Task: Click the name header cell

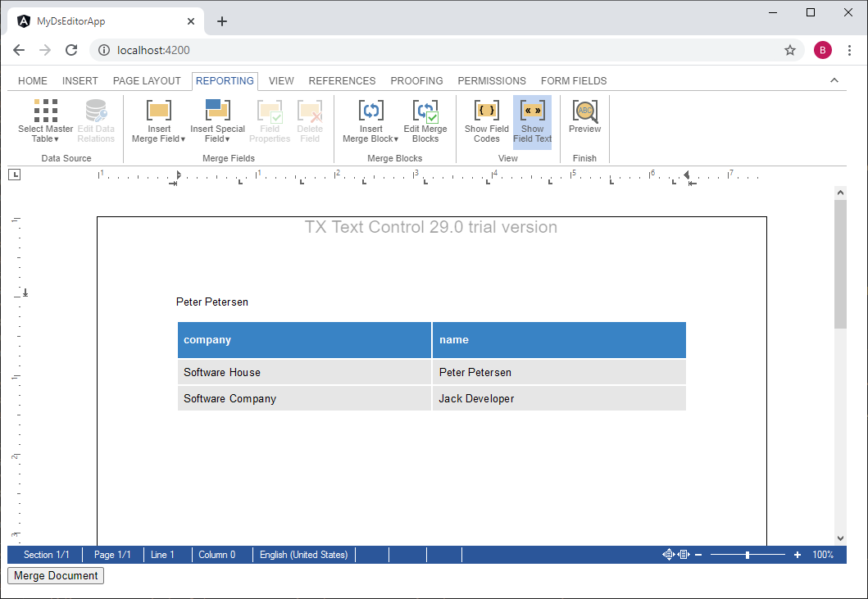Action: coord(559,340)
